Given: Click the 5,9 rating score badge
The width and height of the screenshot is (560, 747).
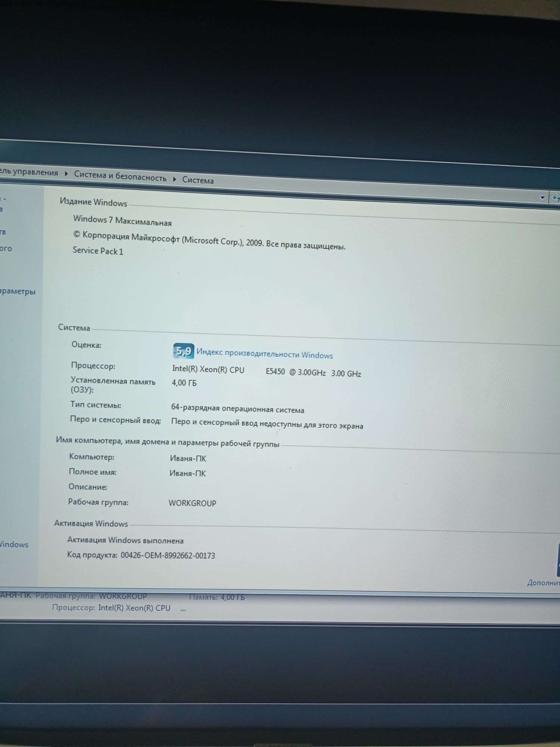Looking at the screenshot, I should pyautogui.click(x=183, y=351).
